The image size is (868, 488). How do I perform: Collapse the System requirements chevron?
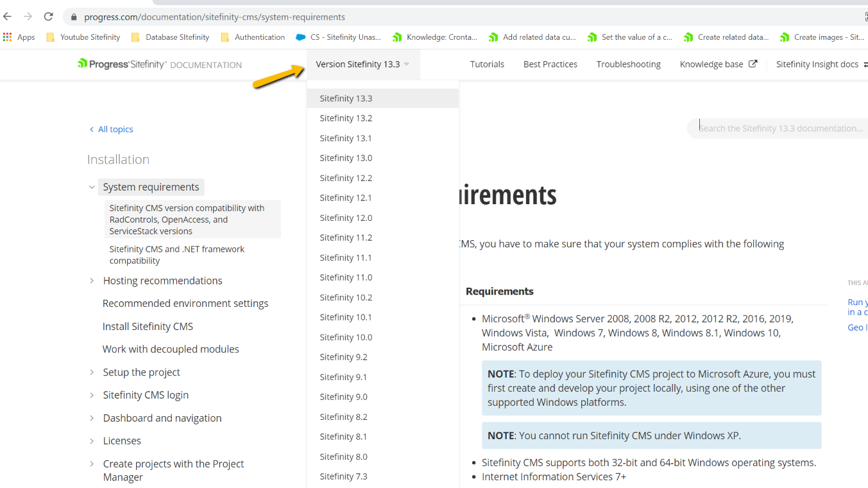92,187
